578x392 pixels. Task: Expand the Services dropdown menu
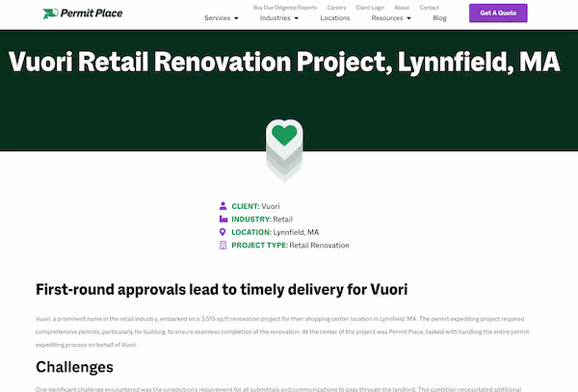point(222,17)
